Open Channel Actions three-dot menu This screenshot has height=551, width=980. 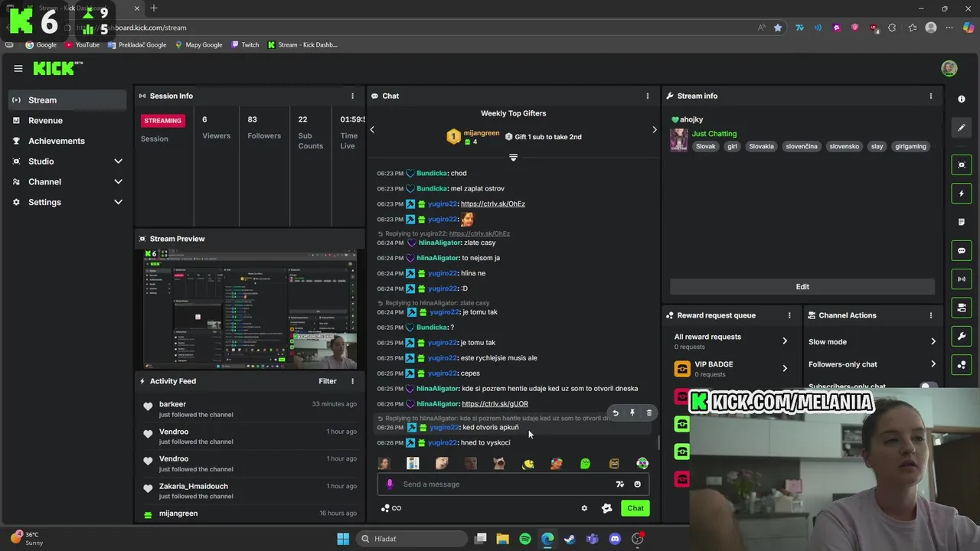[930, 315]
